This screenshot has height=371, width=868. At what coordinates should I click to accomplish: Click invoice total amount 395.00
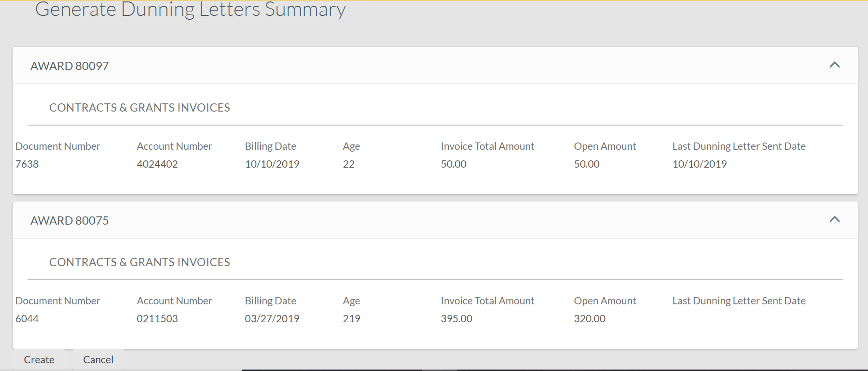pos(456,319)
